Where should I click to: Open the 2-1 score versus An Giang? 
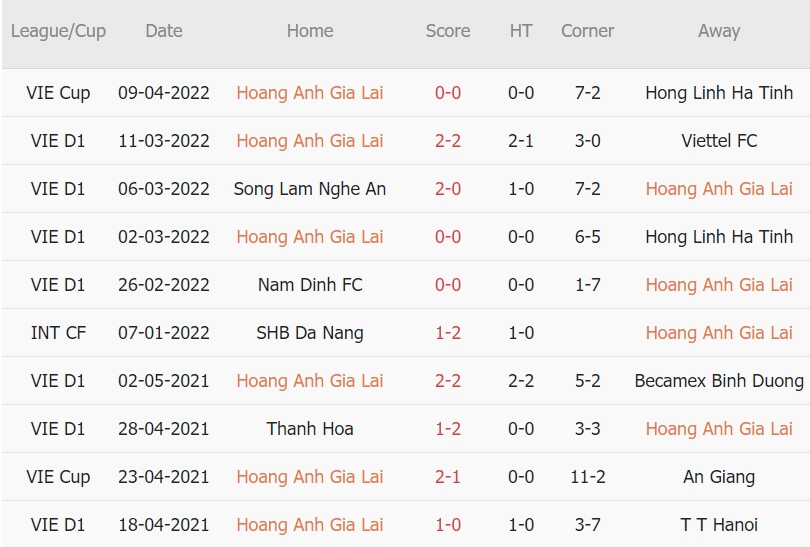coord(448,477)
